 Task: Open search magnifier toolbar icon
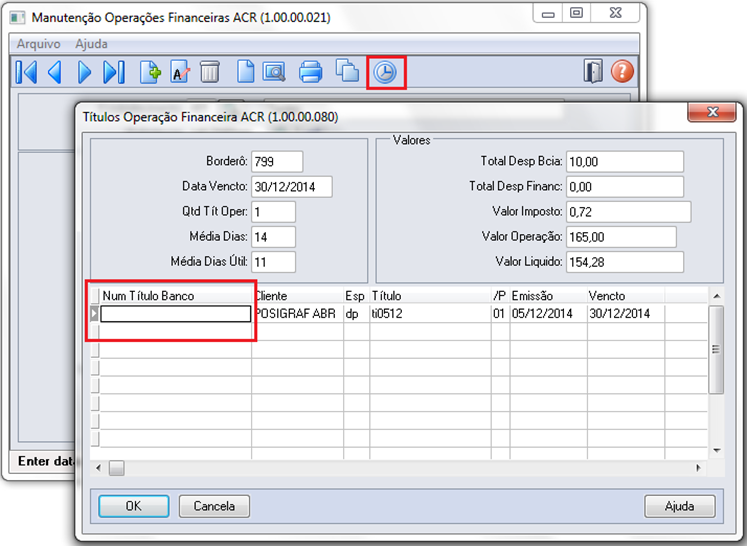tap(274, 72)
